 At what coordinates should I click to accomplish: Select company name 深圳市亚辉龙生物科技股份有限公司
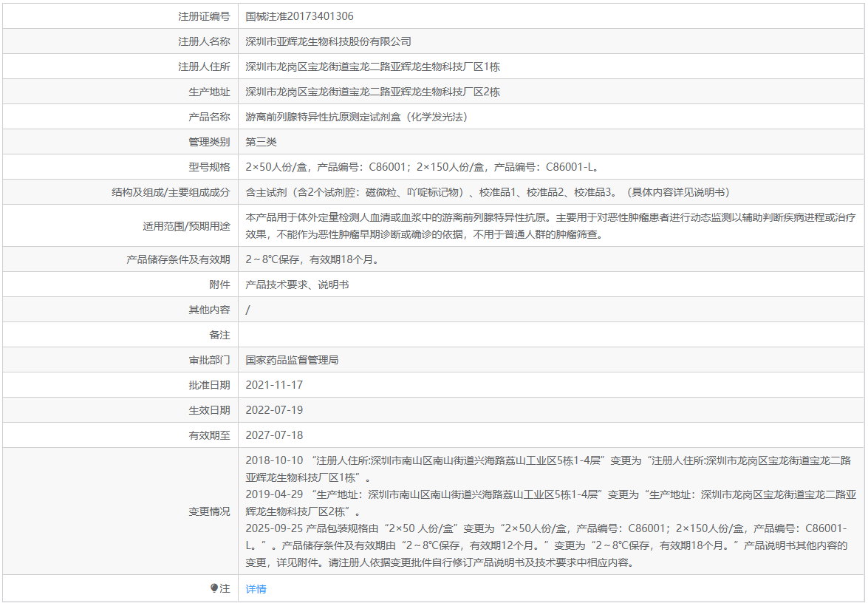coord(328,41)
